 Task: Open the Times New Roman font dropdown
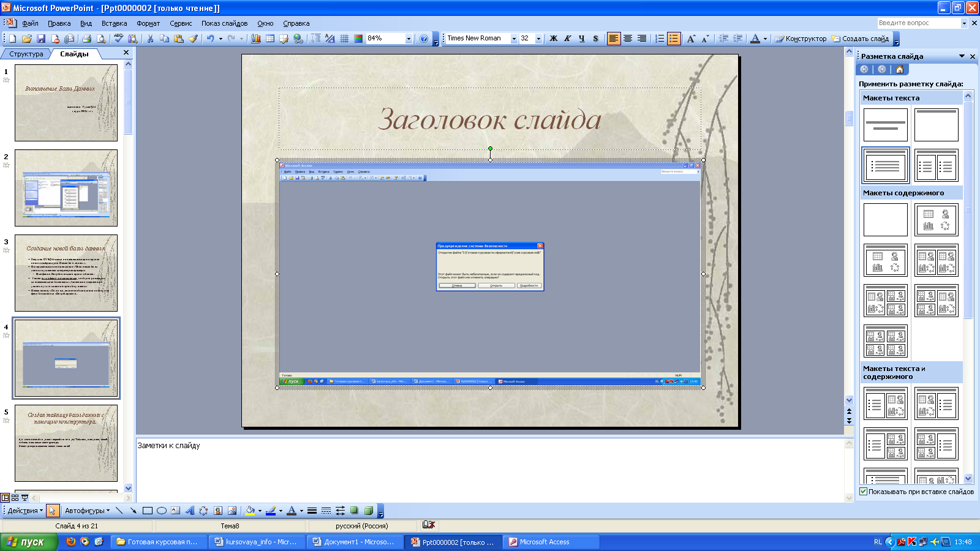pos(513,39)
